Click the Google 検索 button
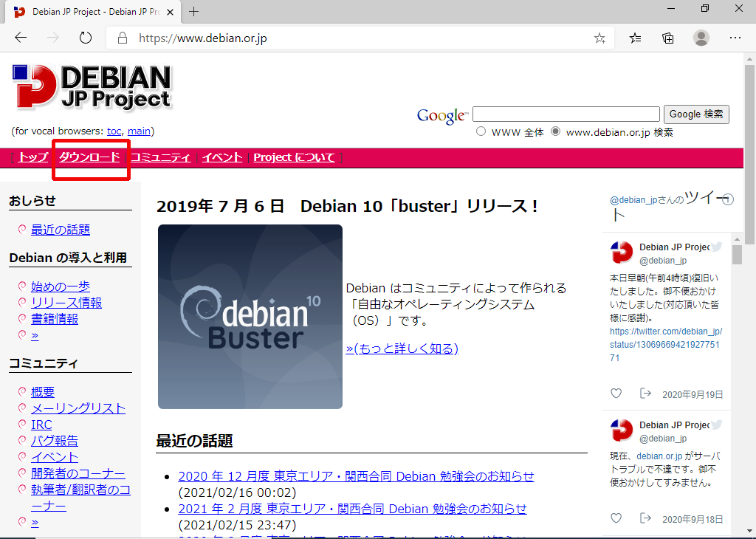756x539 pixels. pos(696,114)
